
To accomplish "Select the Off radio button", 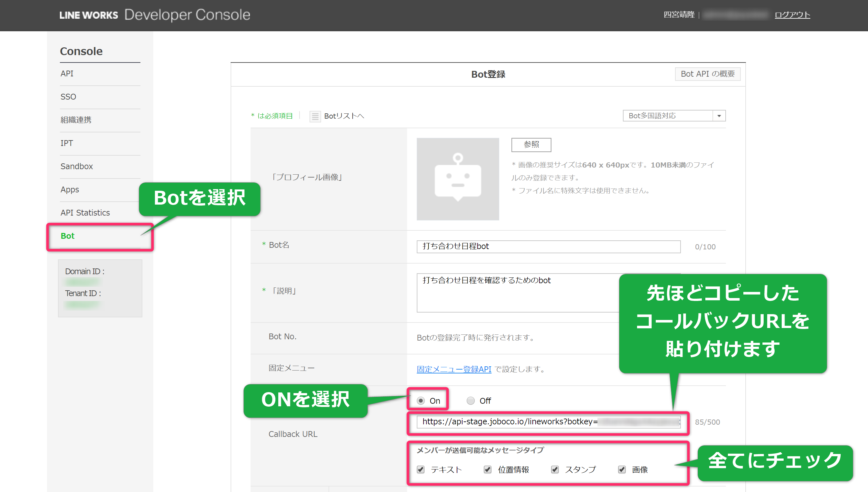I will (471, 400).
